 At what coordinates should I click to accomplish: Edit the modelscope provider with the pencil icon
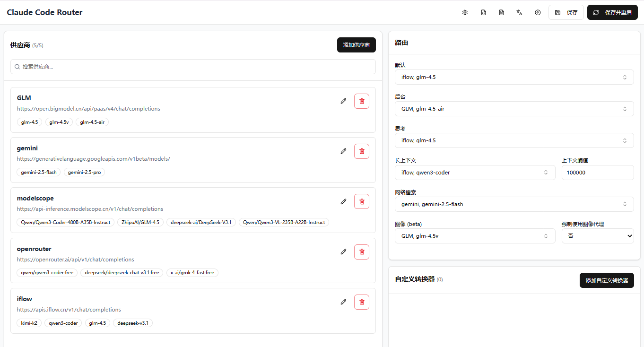343,201
